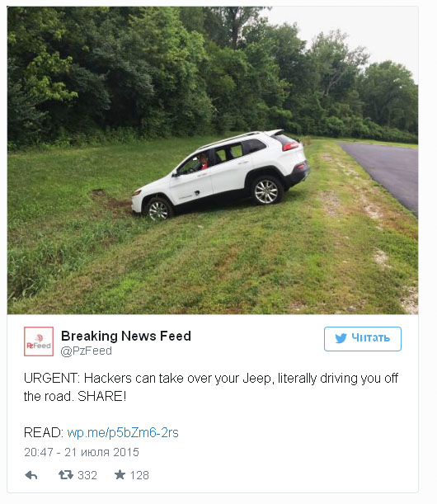Click the @PzFeed handle
The image size is (437, 504).
point(86,351)
